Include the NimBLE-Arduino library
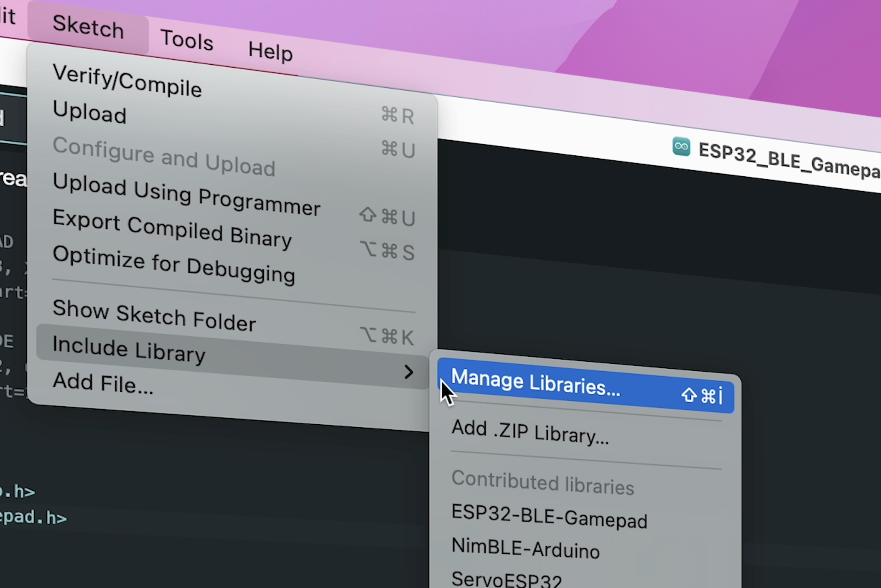Image resolution: width=881 pixels, height=588 pixels. point(525,548)
